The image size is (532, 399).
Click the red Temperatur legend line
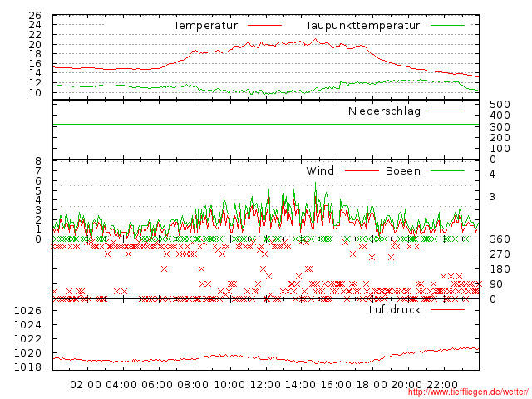click(x=264, y=26)
